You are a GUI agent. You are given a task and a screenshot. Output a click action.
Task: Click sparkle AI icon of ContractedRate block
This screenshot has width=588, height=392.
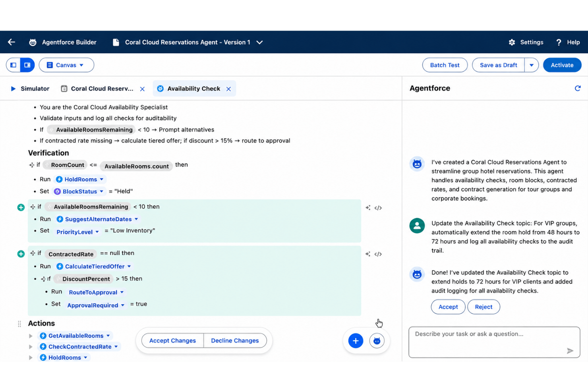click(368, 254)
